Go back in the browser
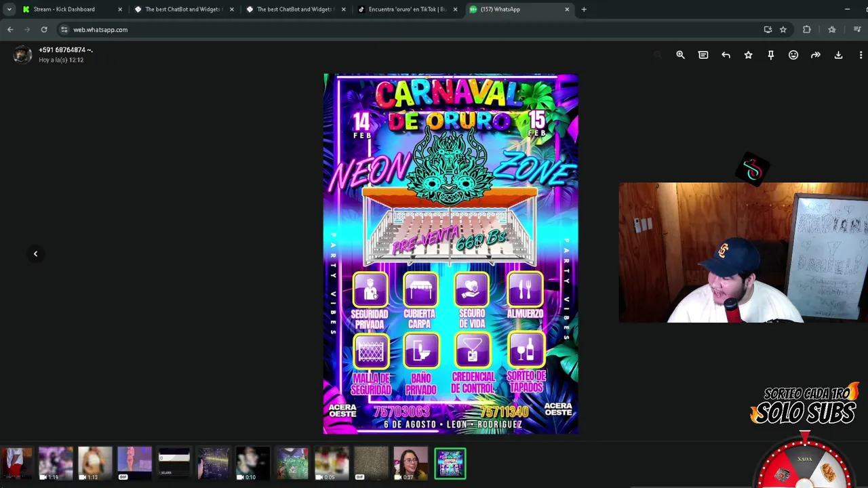The image size is (868, 488). pos(10,29)
